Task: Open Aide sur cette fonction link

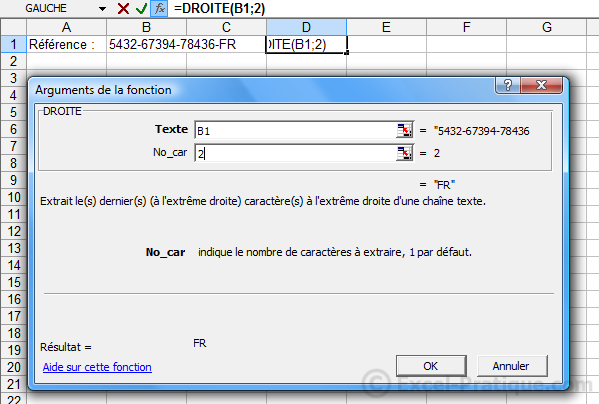Action: pyautogui.click(x=97, y=367)
